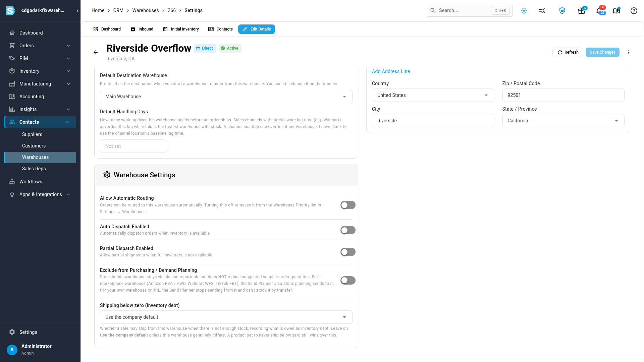Click the Add Address Line link
This screenshot has width=644, height=362.
(x=391, y=71)
